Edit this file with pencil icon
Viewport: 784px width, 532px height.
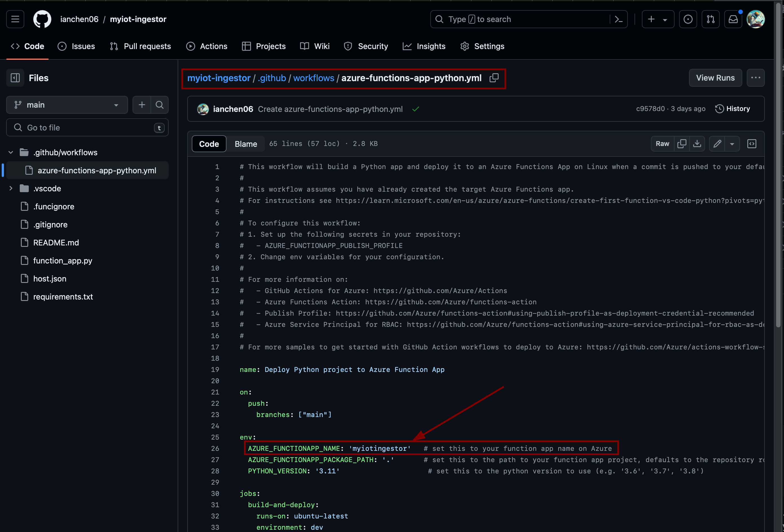pos(717,144)
